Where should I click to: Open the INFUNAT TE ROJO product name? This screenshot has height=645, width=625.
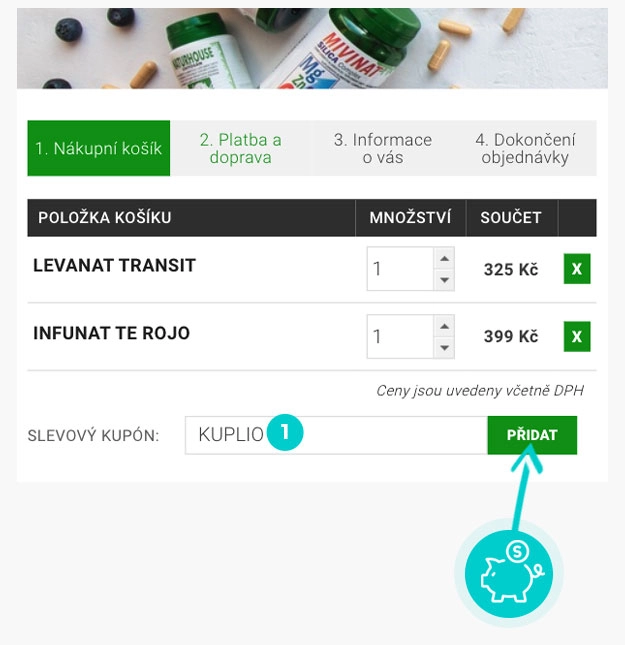coord(111,333)
